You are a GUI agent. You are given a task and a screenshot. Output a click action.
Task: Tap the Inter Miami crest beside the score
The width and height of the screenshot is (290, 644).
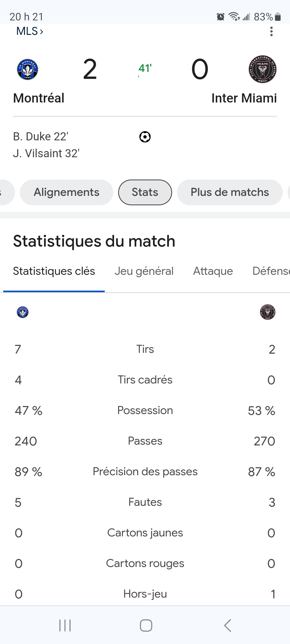[x=263, y=69]
